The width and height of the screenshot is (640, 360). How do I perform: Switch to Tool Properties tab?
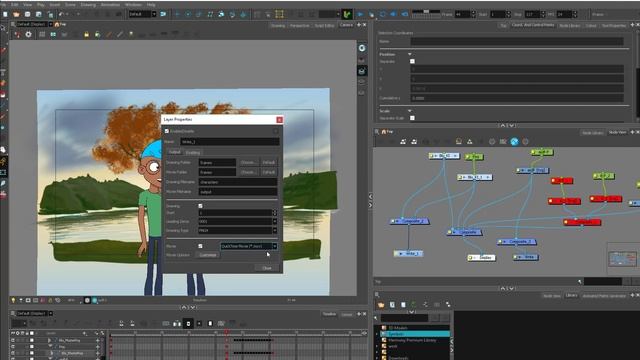tap(613, 25)
